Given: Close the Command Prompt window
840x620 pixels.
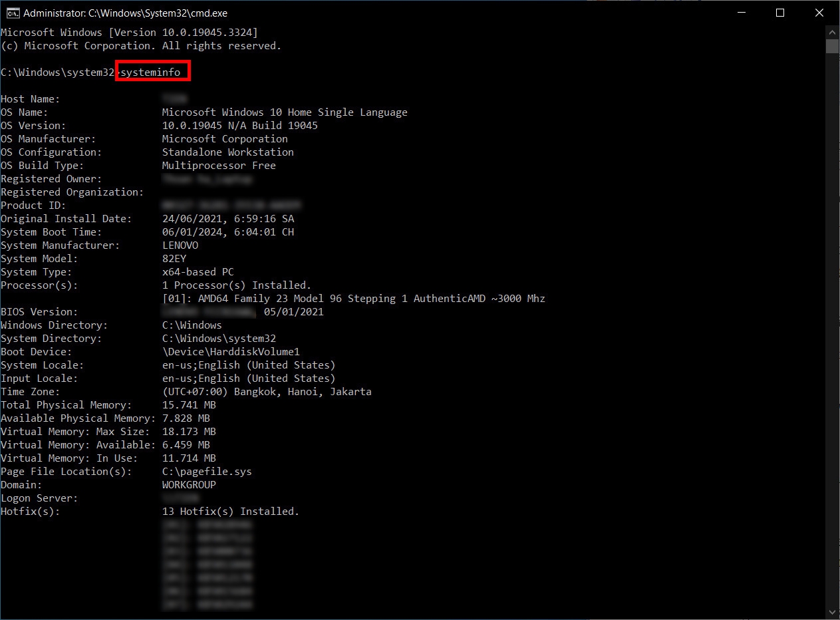Looking at the screenshot, I should (819, 13).
